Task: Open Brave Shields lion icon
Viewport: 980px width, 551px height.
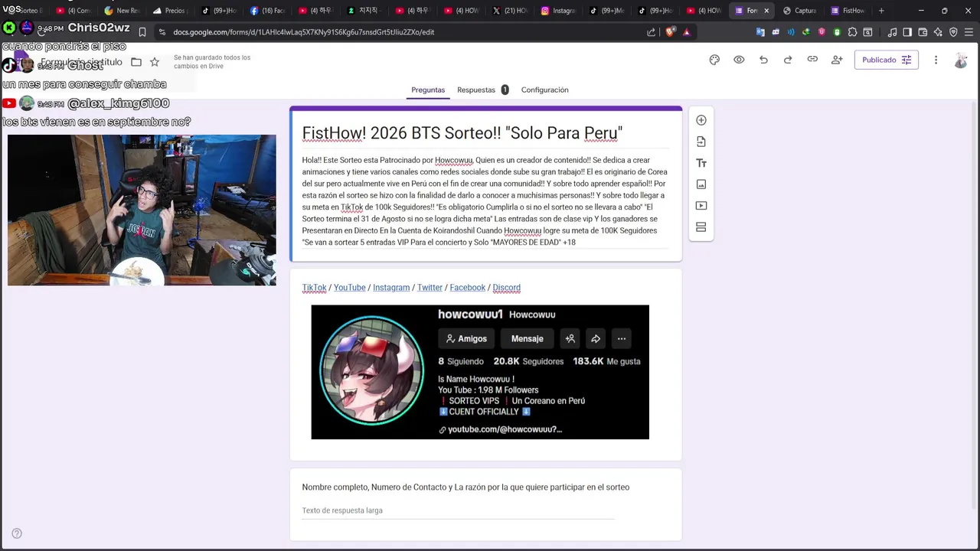Action: click(671, 32)
